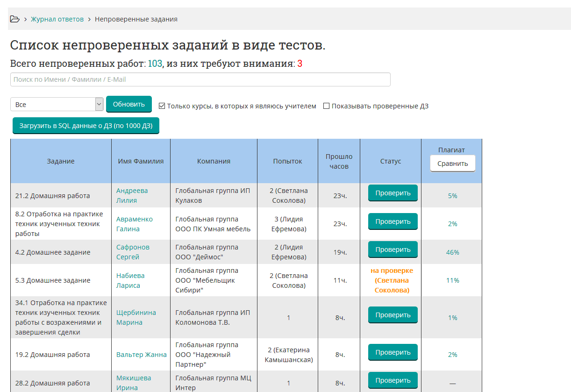571x392 pixels.
Task: Open the 46% plagiarism result link
Action: point(452,252)
